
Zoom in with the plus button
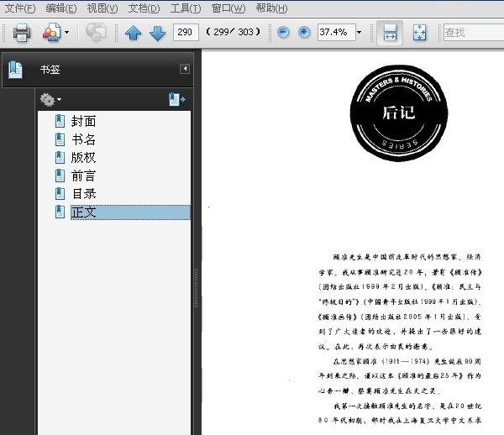(x=304, y=32)
